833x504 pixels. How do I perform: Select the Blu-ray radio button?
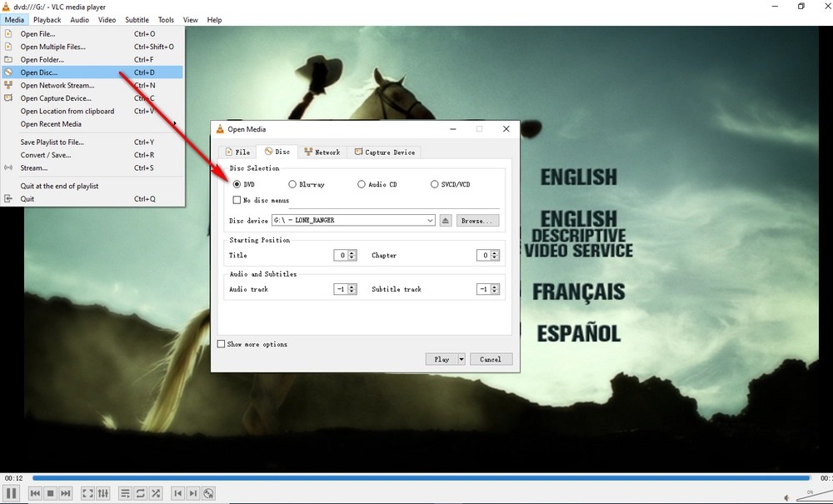pos(292,184)
